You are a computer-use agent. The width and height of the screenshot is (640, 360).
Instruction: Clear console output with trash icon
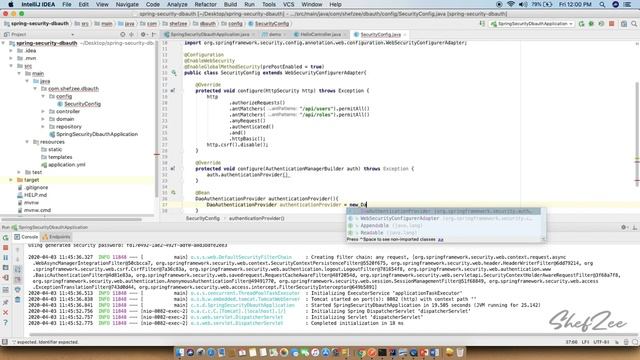[x=18, y=300]
